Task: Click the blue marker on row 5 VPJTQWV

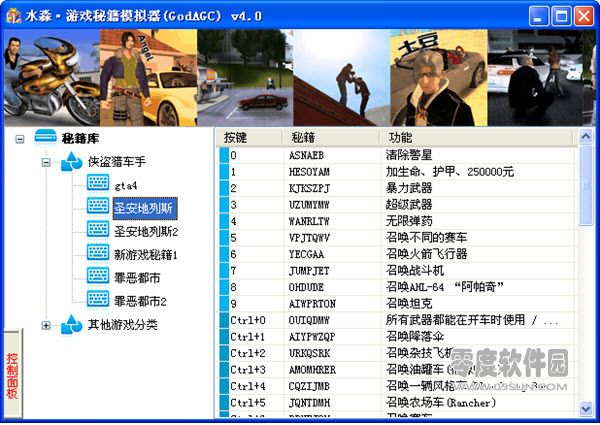Action: (224, 238)
